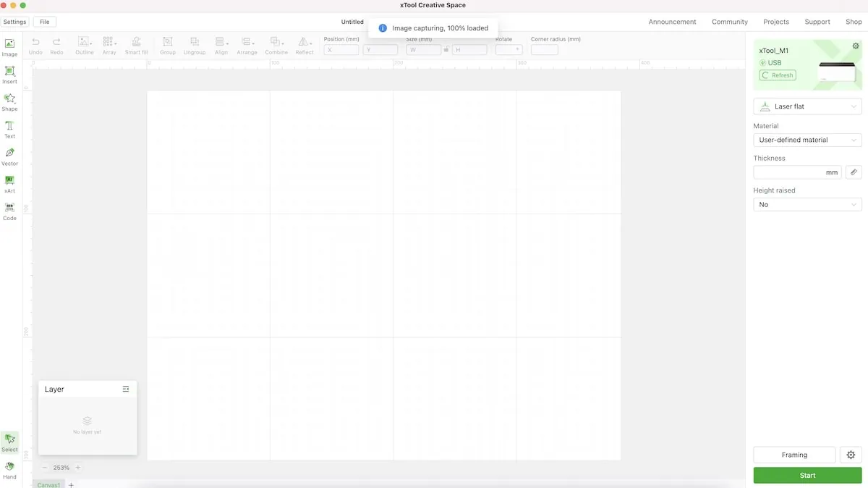
Task: Toggle the aspect ratio lock
Action: [446, 50]
